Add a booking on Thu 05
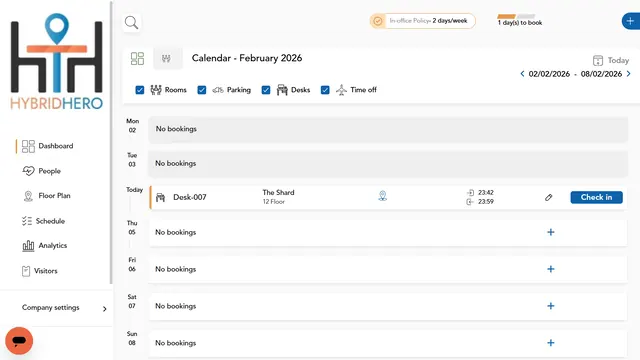Image resolution: width=640 pixels, height=360 pixels. pos(551,232)
